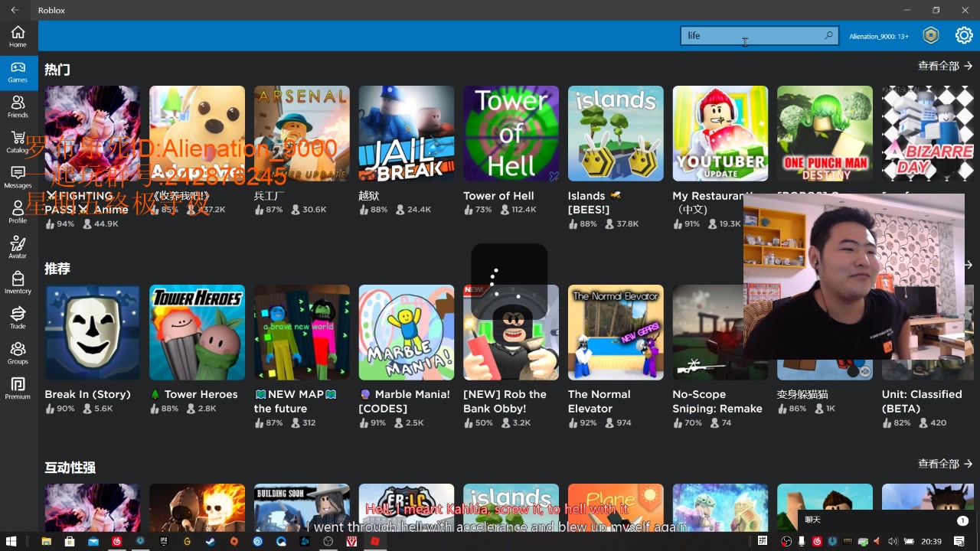Open the Friends sidebar section
The image size is (980, 551).
point(18,107)
